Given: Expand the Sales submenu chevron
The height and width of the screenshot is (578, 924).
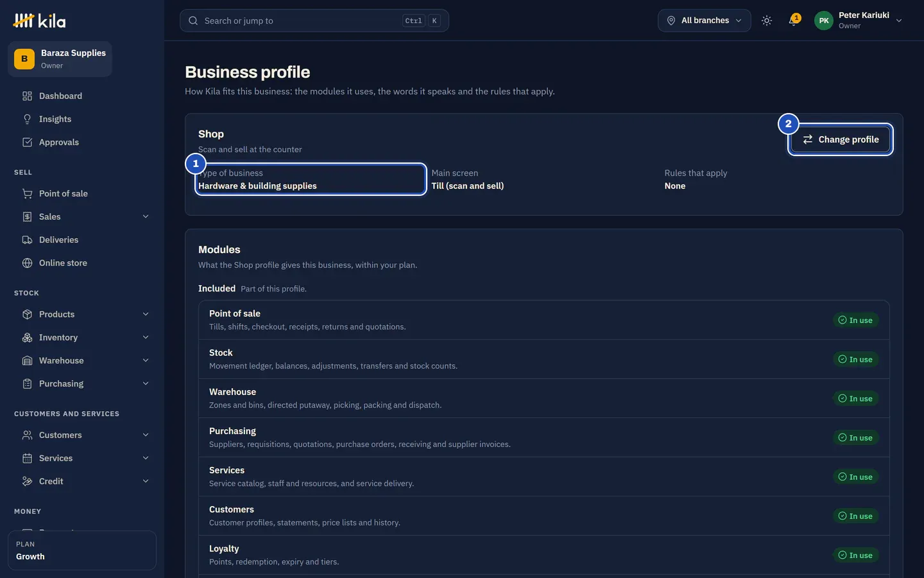Looking at the screenshot, I should 146,217.
